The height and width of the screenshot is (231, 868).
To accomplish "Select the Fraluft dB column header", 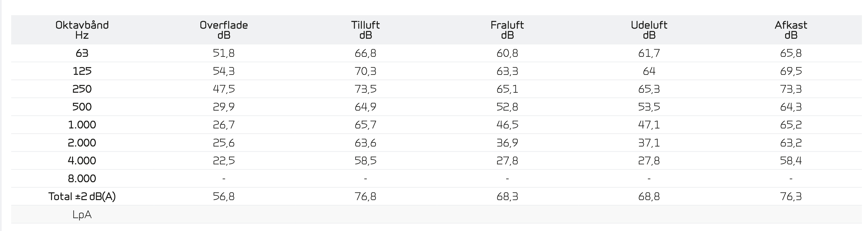I will pyautogui.click(x=507, y=30).
